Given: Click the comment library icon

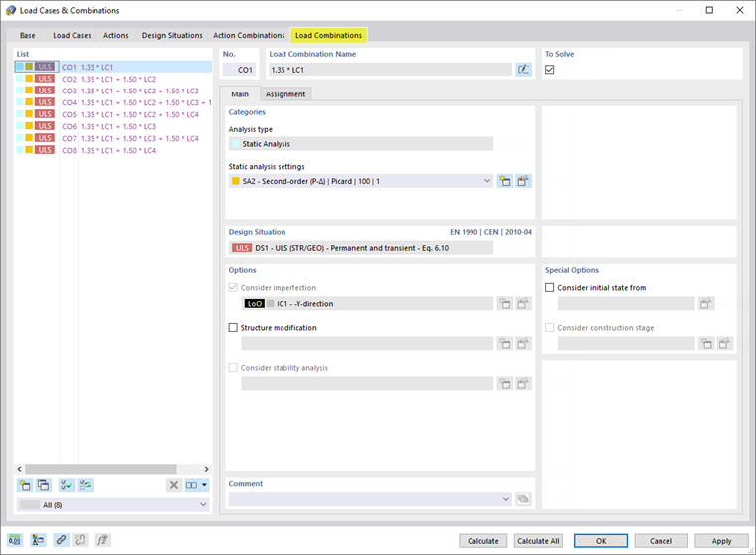Looking at the screenshot, I should pos(523,499).
